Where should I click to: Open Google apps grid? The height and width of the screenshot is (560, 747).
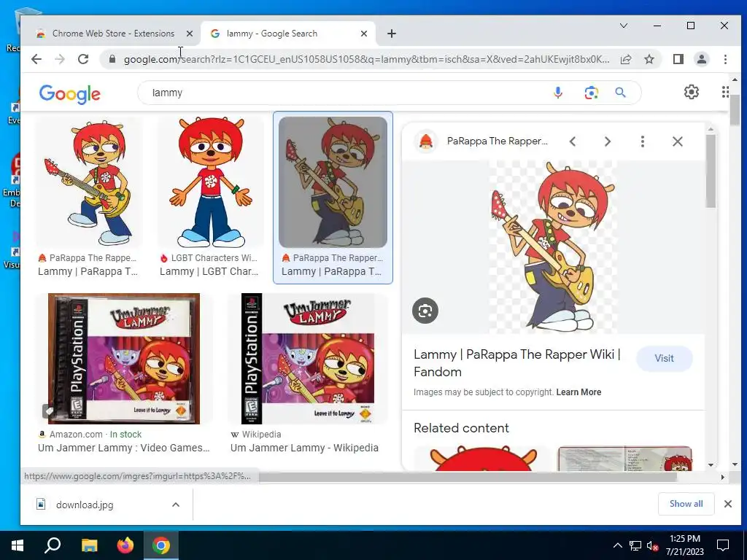point(724,92)
